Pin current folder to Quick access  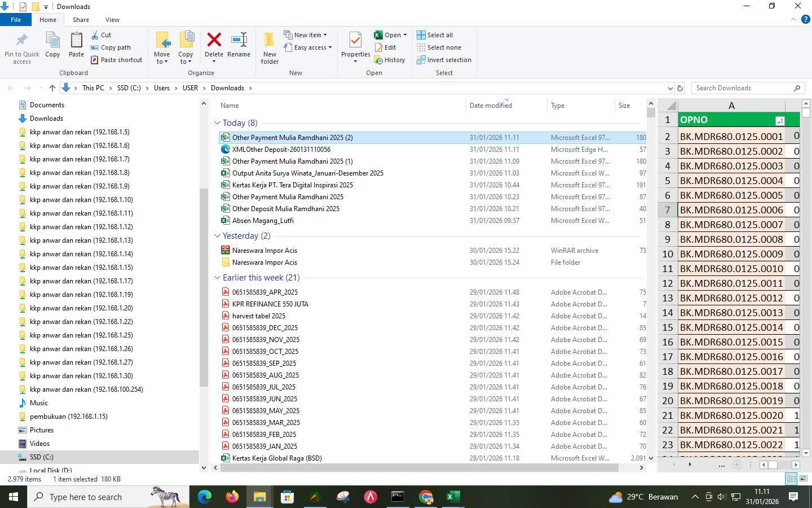tap(21, 48)
